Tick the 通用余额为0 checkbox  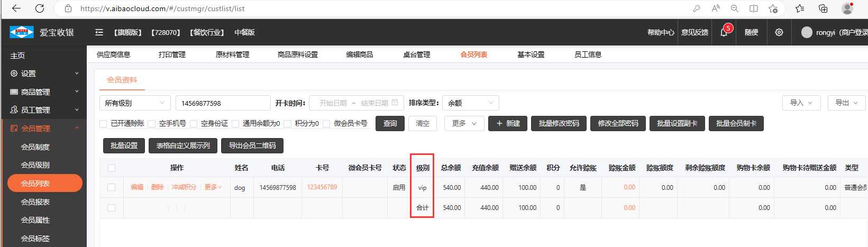[x=235, y=124]
